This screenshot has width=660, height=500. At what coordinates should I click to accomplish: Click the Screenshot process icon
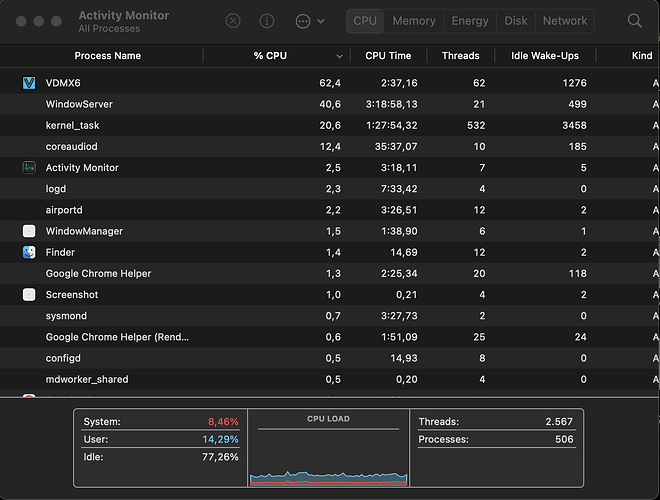(x=29, y=295)
